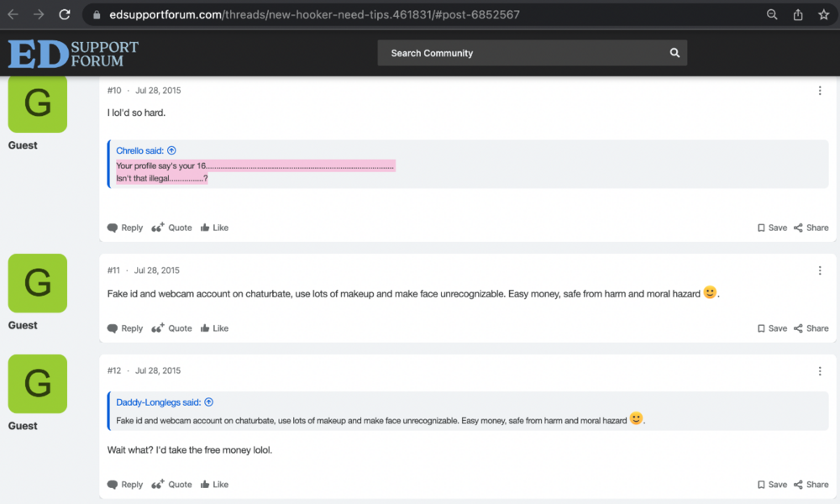This screenshot has height=504, width=840.
Task: Click 'I lol'd so hard.' text
Action: tap(136, 113)
